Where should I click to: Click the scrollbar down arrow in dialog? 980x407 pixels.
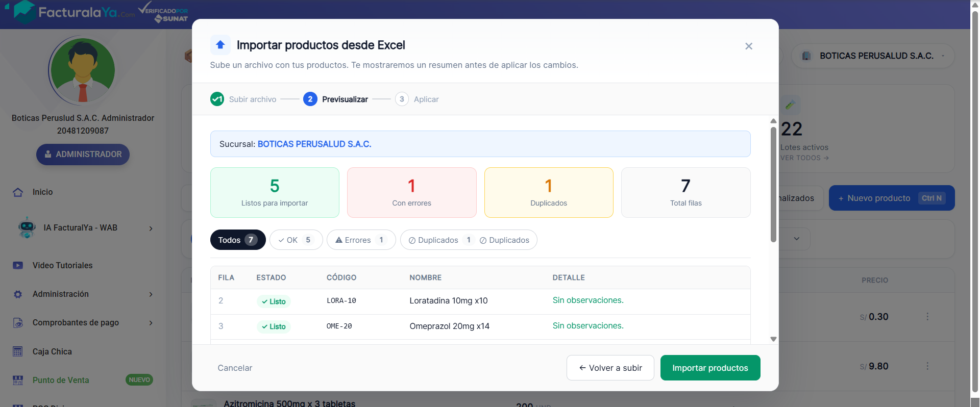coord(773,339)
